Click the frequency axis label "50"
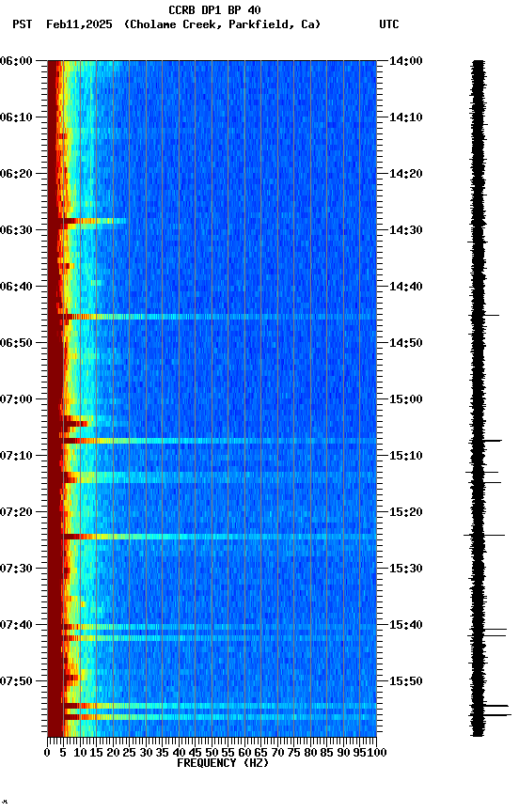The image size is (519, 812). (212, 753)
